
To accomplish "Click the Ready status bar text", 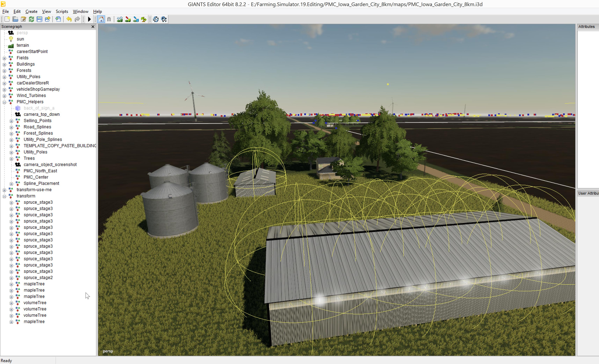I will tap(6, 361).
